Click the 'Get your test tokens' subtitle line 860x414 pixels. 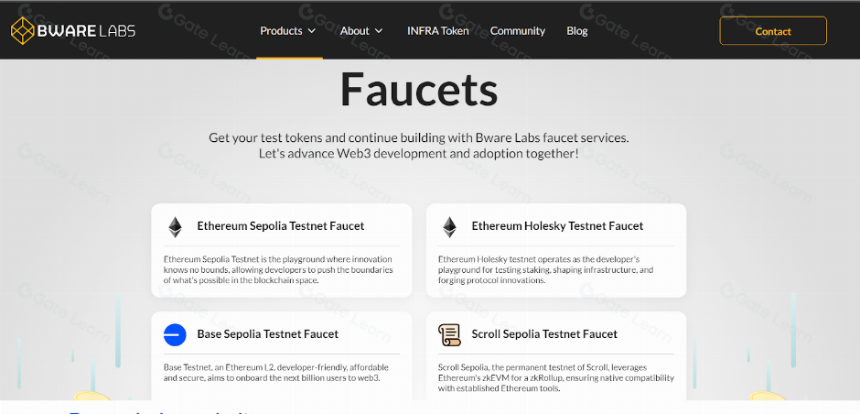(418, 138)
